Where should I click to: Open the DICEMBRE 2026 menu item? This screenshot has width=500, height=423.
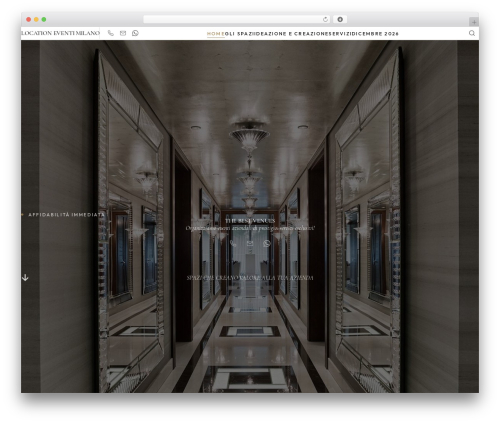(x=376, y=34)
